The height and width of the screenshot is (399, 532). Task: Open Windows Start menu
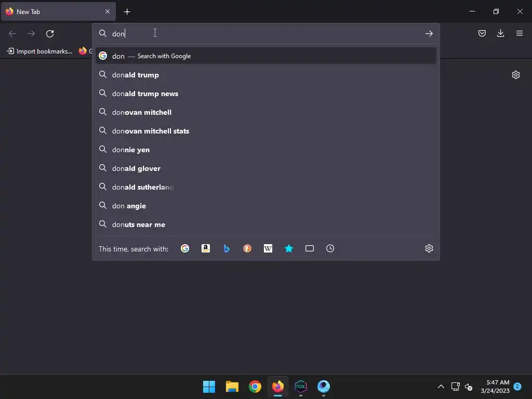coord(209,387)
